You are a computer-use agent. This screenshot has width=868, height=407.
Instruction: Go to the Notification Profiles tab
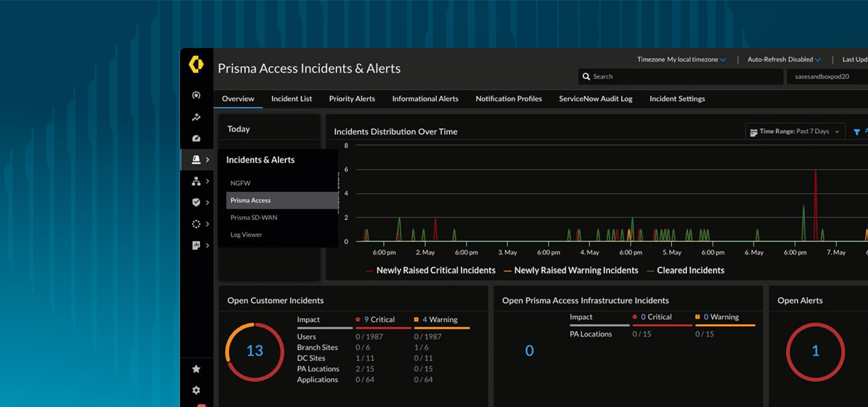508,98
